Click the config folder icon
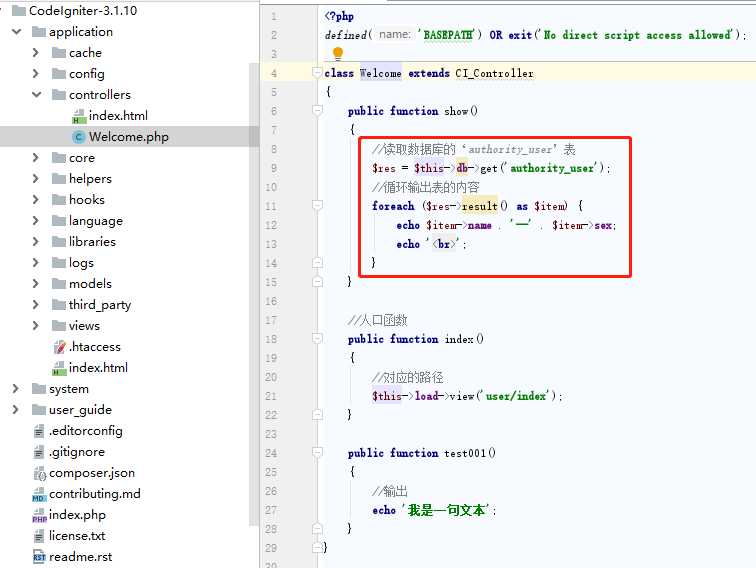Screen dimensions: 756x568 [x=59, y=74]
